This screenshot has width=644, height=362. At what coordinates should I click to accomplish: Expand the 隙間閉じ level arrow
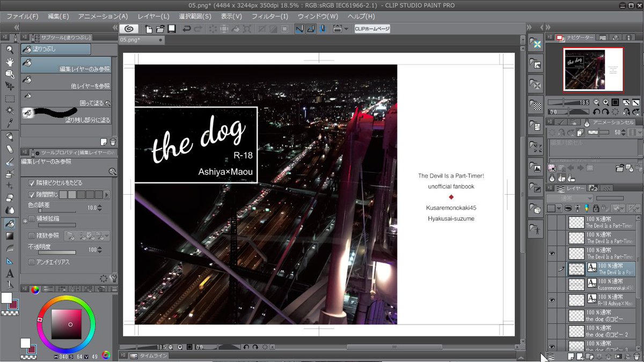(x=106, y=195)
